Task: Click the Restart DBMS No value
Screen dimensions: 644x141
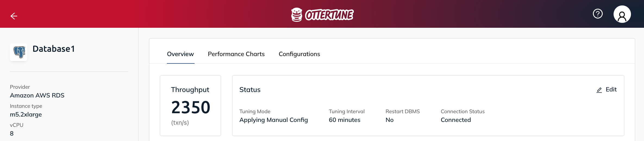Action: 389,120
